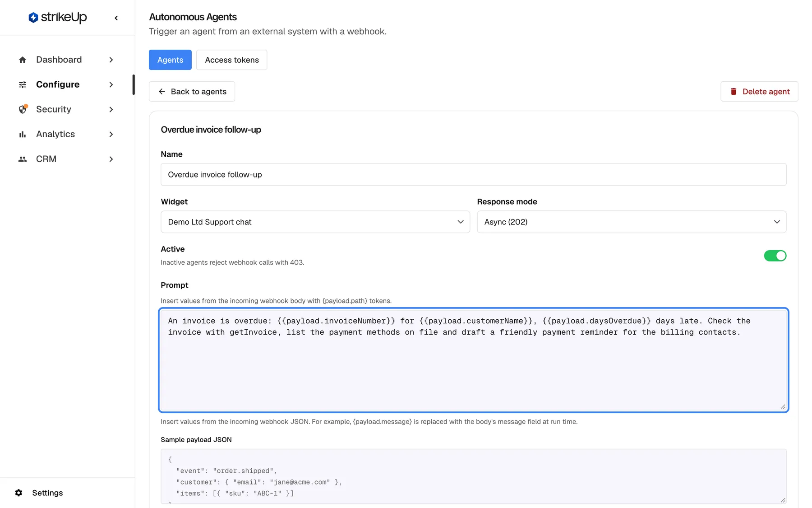Screen dimensions: 812x508
Task: Click into the Sample payload JSON box
Action: pos(473,476)
